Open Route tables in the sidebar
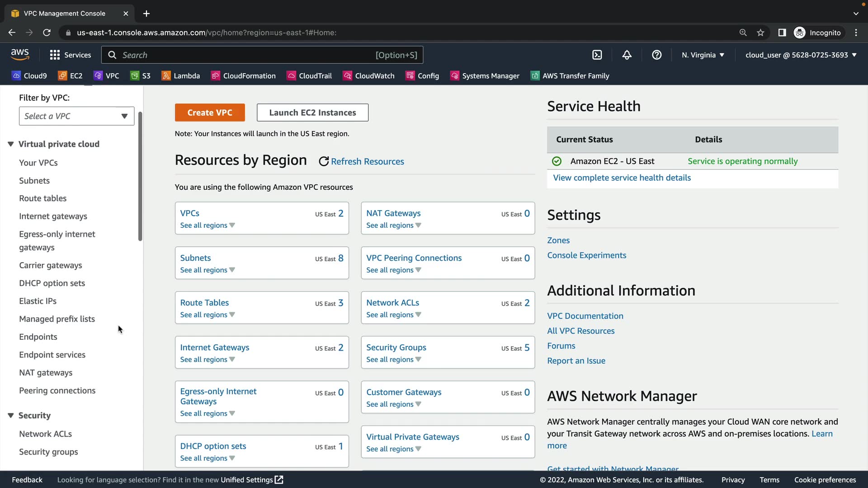The height and width of the screenshot is (488, 868). coord(42,198)
